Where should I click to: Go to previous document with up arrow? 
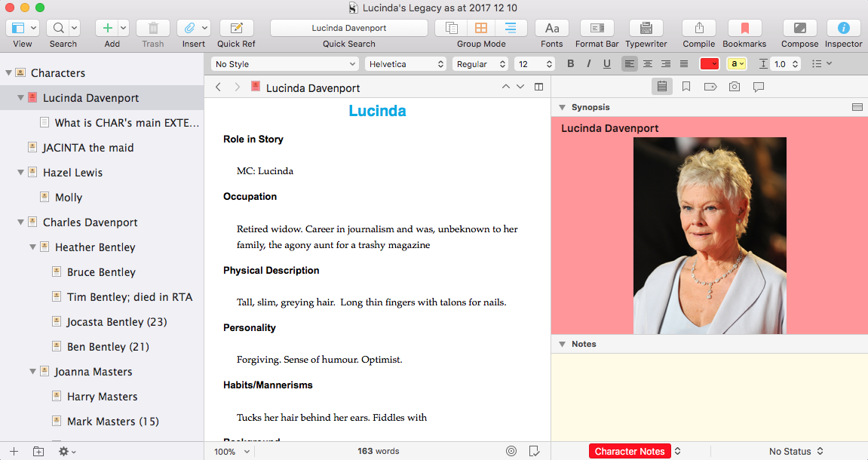pos(506,87)
